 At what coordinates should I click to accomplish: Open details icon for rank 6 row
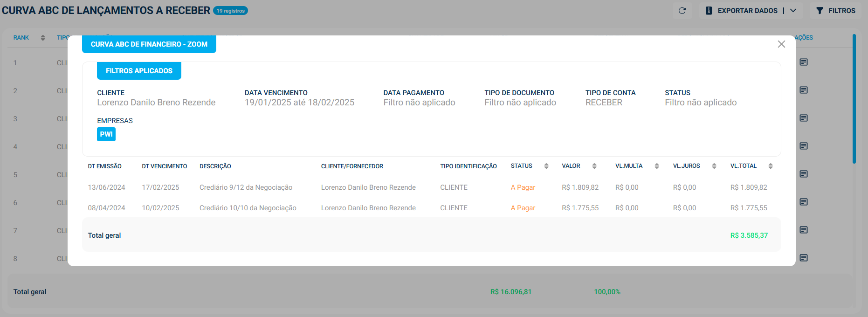[x=804, y=202]
